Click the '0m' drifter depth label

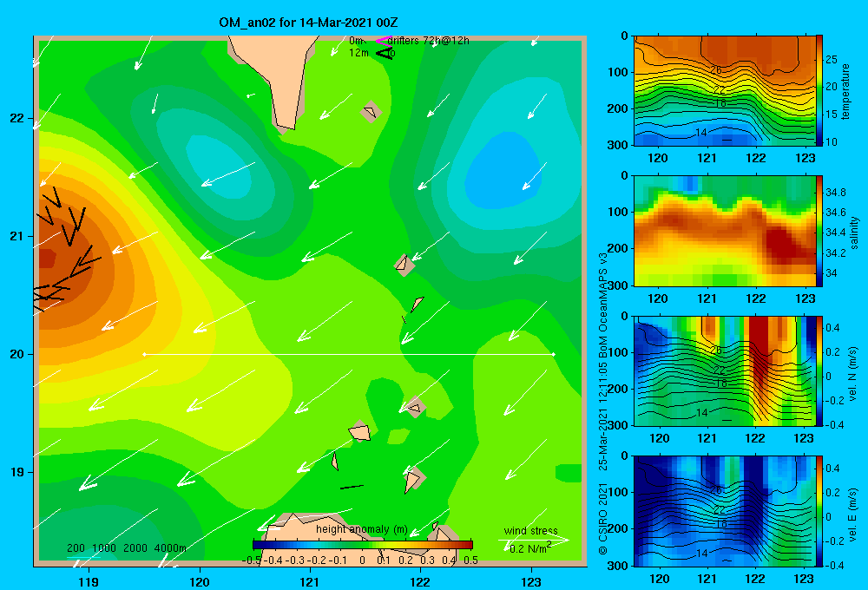tap(357, 41)
